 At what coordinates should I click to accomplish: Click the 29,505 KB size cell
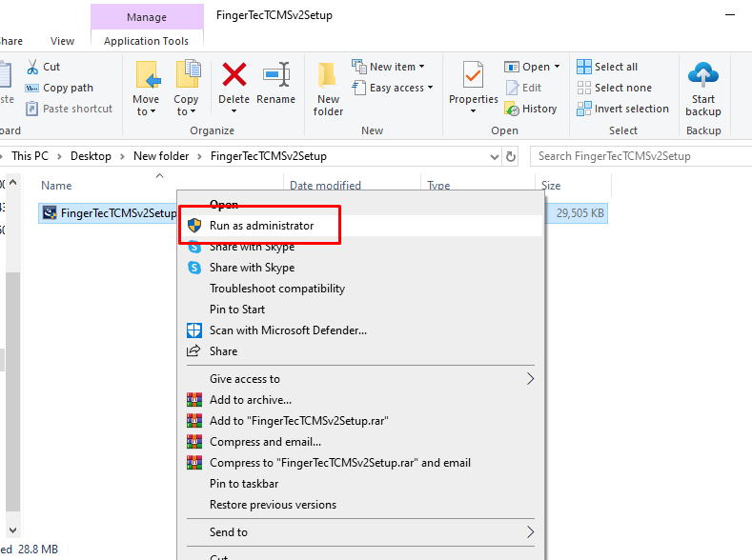579,213
